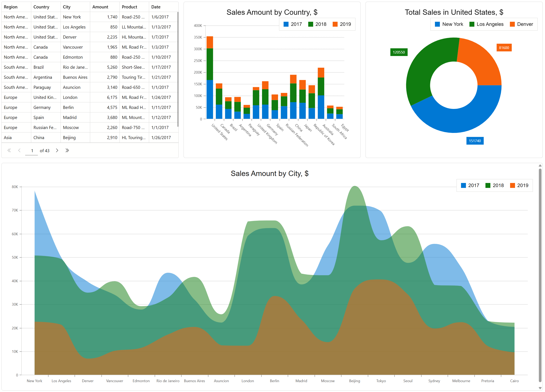This screenshot has width=545, height=392.
Task: Go to the first grid page
Action: click(x=9, y=151)
